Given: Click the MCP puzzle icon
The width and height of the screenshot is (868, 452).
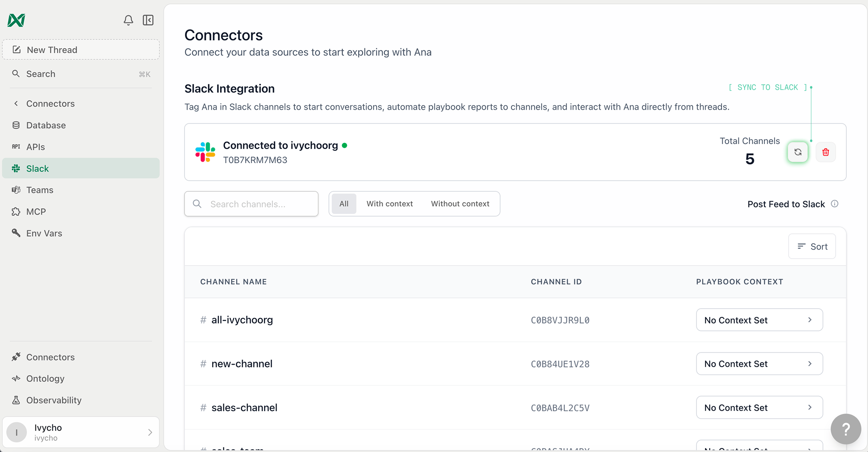Looking at the screenshot, I should (x=16, y=211).
